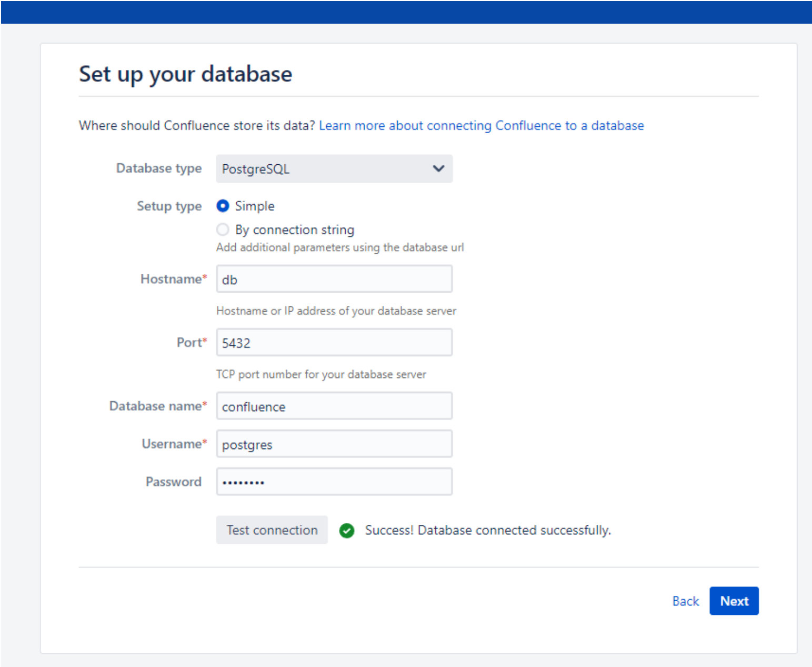
Task: Click into the Password field
Action: [334, 482]
